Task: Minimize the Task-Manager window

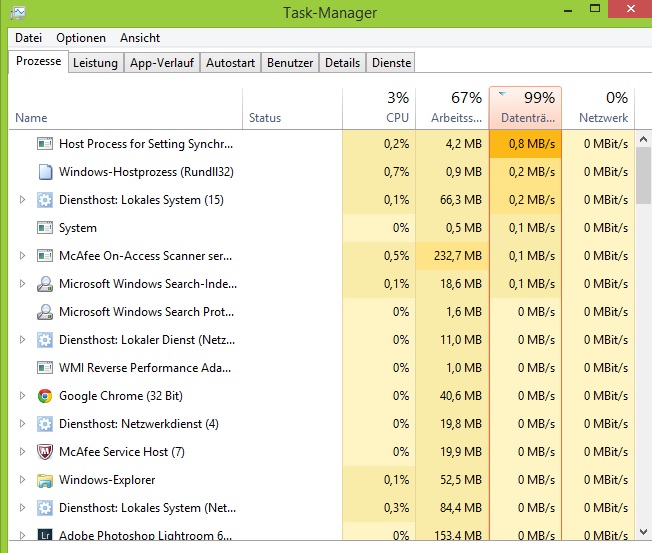Action: [568, 9]
